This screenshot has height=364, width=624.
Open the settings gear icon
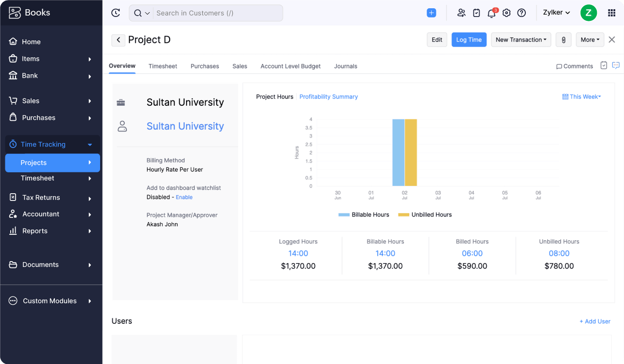click(506, 13)
